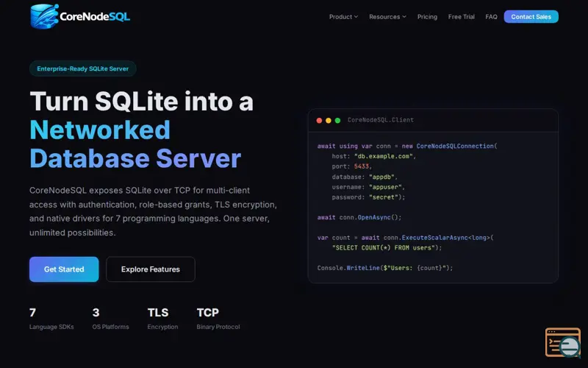Go to the Free Trial page
This screenshot has width=588, height=368.
(462, 17)
